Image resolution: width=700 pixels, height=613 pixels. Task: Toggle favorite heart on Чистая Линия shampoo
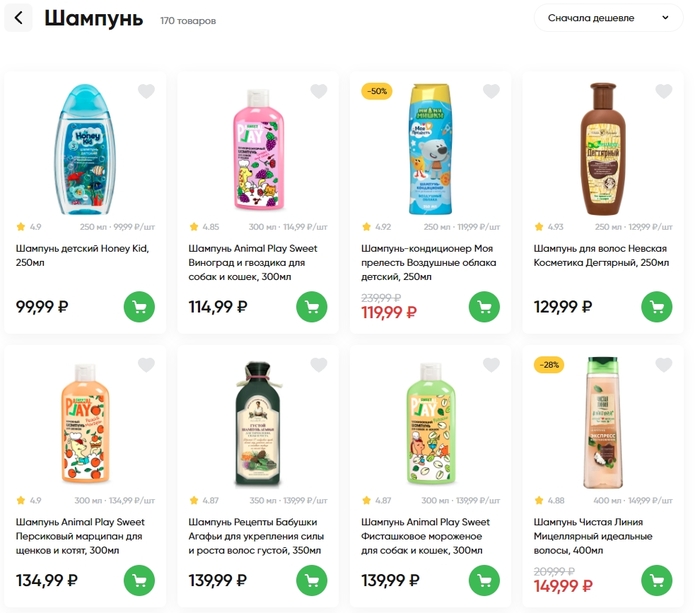(x=664, y=365)
